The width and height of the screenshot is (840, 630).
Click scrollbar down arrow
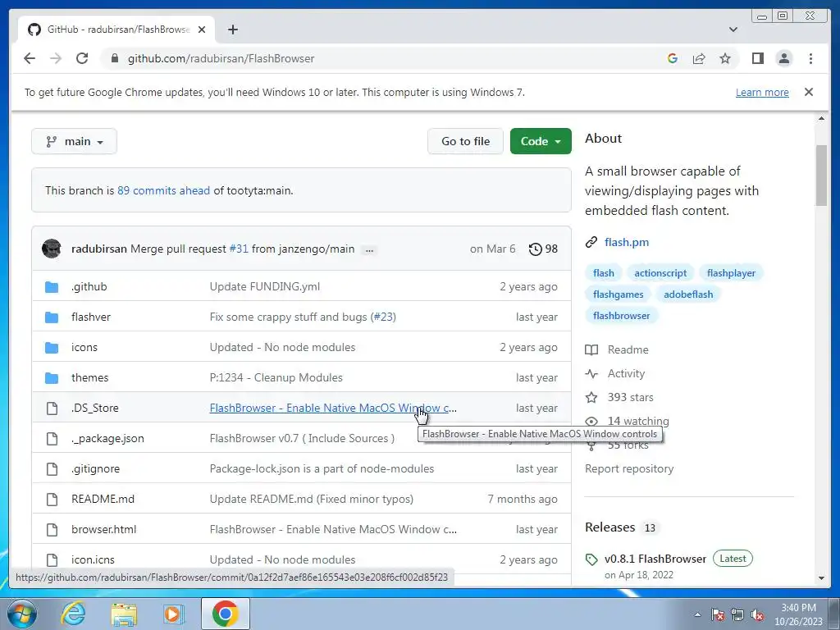click(x=821, y=578)
